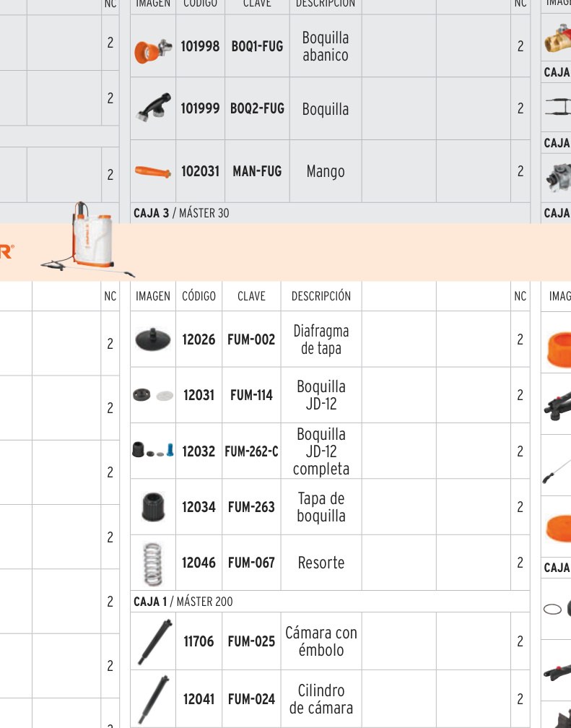
Task: Click the black nozzle image for 101999
Action: [154, 107]
